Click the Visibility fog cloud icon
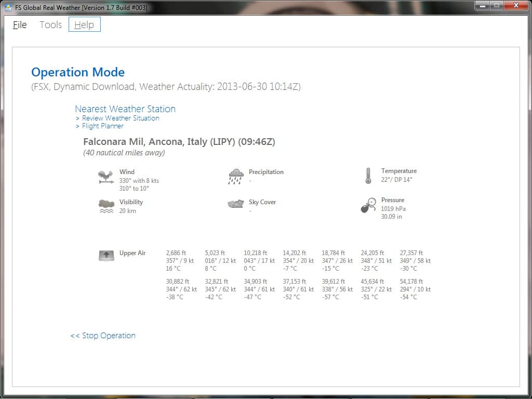532x399 pixels. [x=106, y=206]
